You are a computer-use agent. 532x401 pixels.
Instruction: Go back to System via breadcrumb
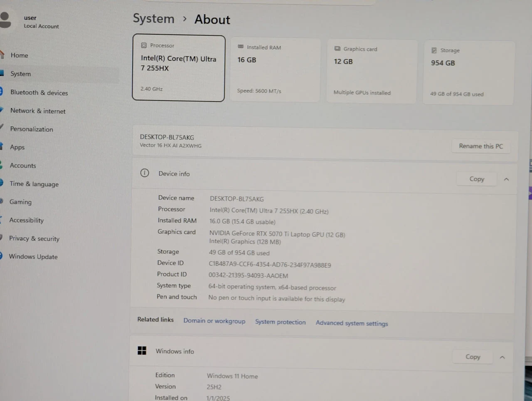tap(153, 19)
